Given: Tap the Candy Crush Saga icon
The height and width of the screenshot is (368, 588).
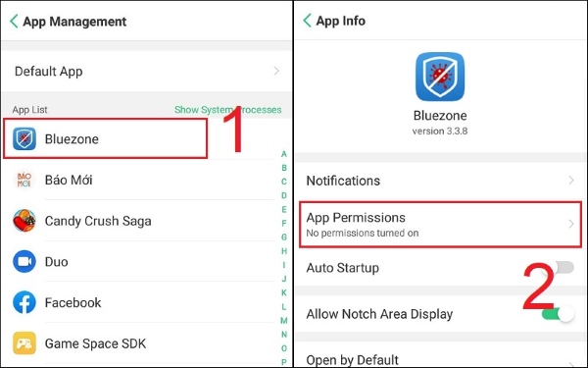Looking at the screenshot, I should click(x=24, y=221).
